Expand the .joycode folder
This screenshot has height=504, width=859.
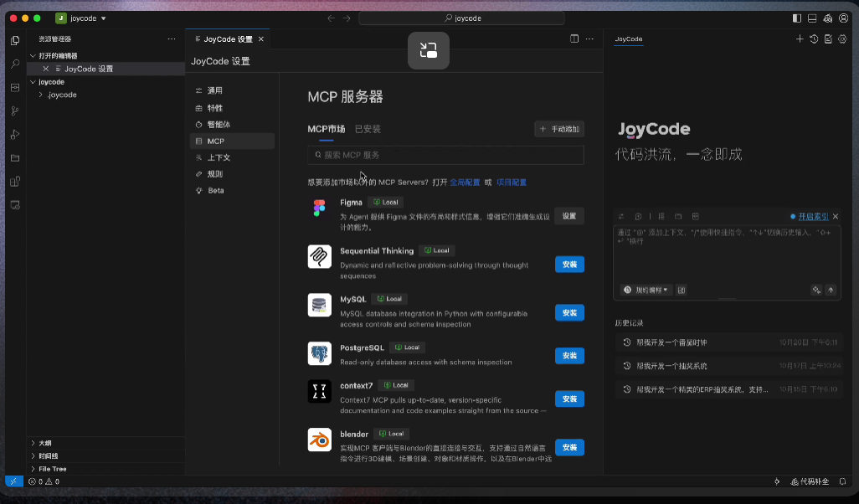40,95
